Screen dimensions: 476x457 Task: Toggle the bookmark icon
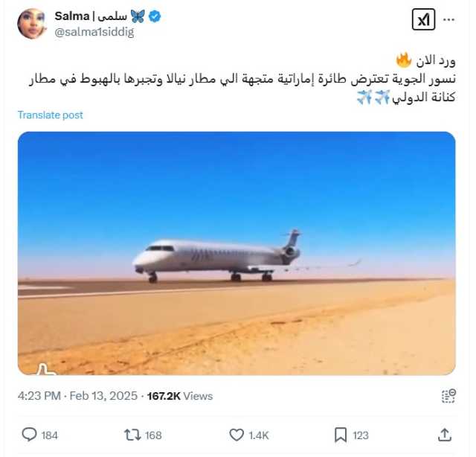coord(341,435)
